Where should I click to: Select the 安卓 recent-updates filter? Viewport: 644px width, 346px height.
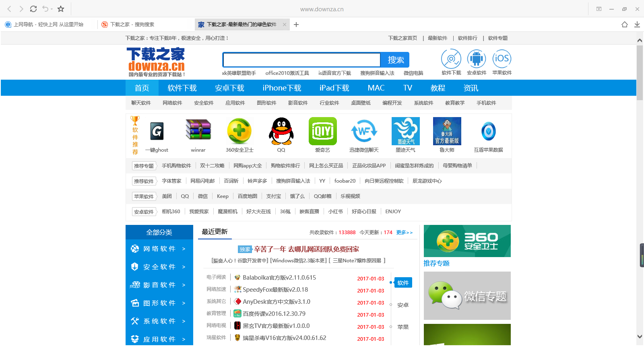403,305
